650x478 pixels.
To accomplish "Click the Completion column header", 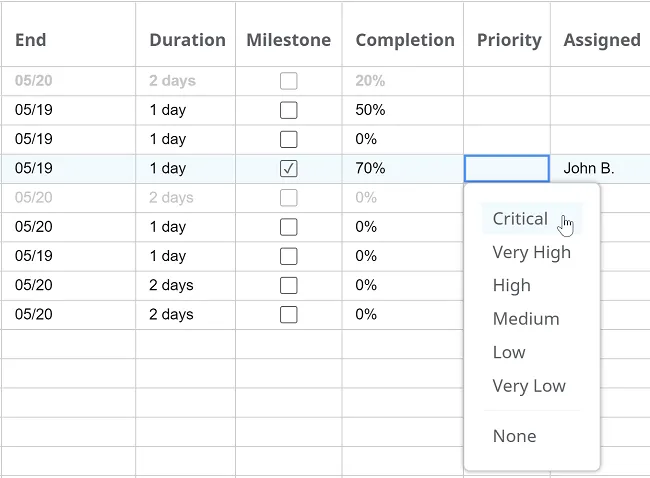I will 405,40.
